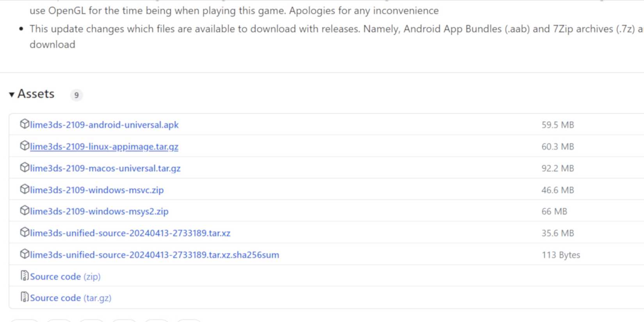
Task: Click package icon beside the windows-msvc.zip asset
Action: pos(24,189)
